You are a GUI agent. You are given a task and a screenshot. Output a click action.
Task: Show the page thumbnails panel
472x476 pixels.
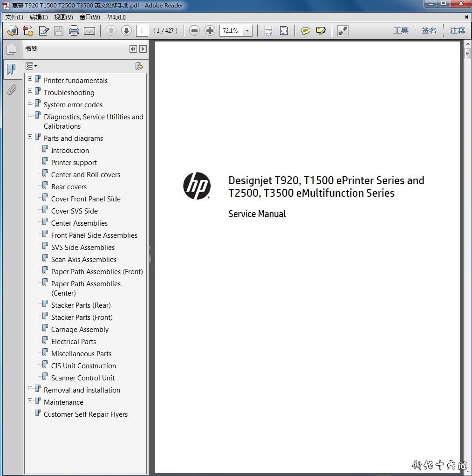tap(11, 49)
